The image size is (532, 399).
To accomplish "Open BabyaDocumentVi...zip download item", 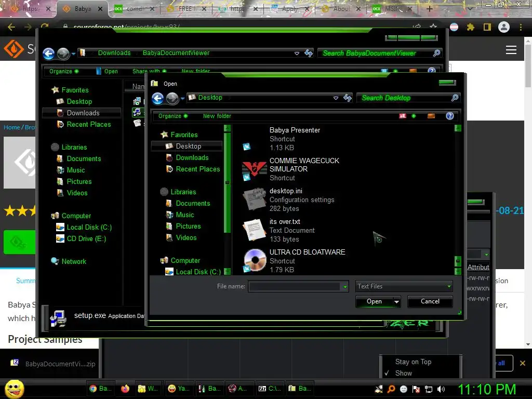I will (53, 364).
